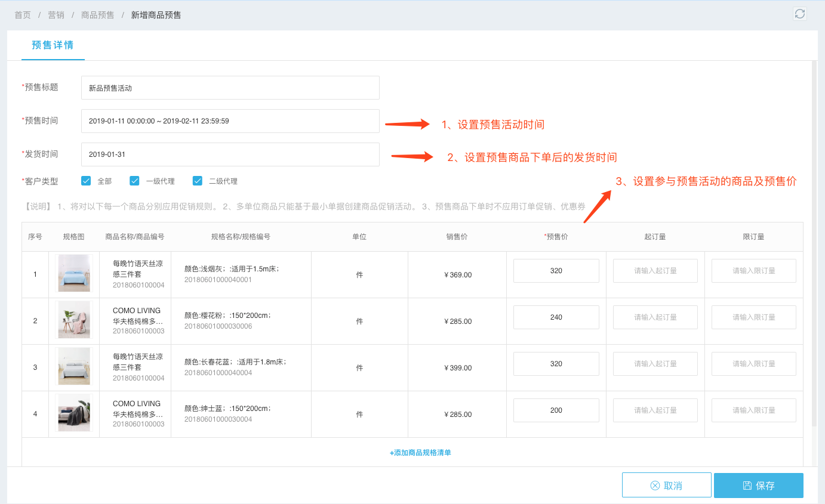Open the 发货时间 date picker
Screen dimensions: 825x504
pos(230,154)
